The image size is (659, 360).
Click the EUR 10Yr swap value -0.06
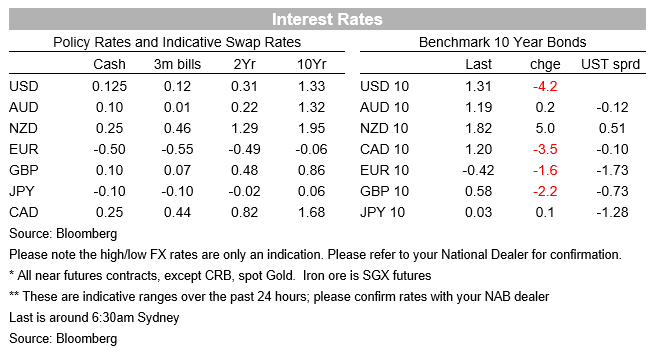311,149
